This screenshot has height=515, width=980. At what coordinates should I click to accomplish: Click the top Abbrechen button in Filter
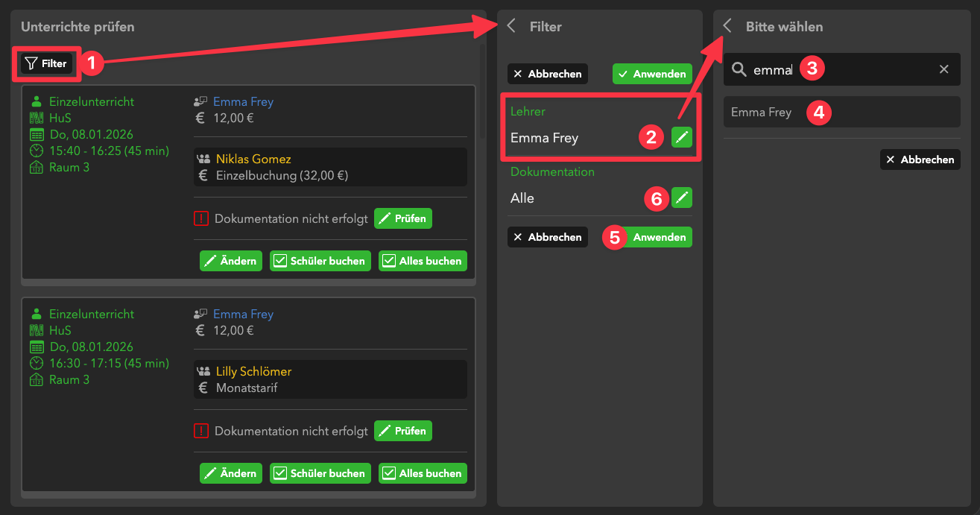548,74
